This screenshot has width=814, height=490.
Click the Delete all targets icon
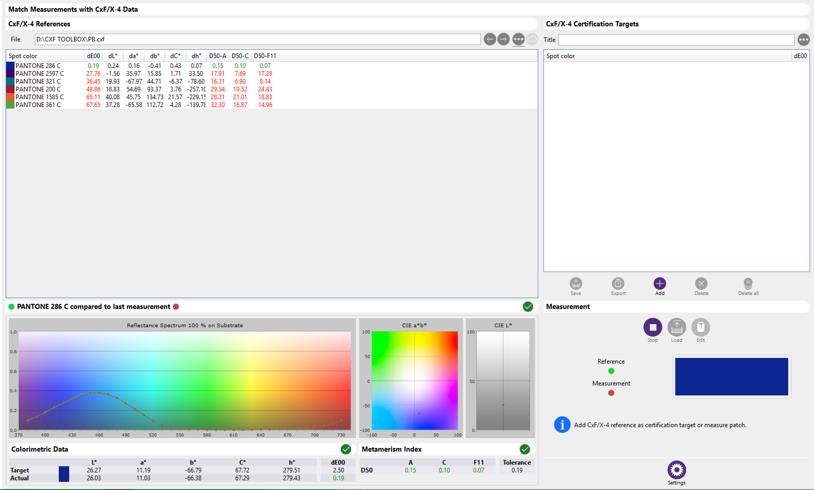pyautogui.click(x=747, y=284)
